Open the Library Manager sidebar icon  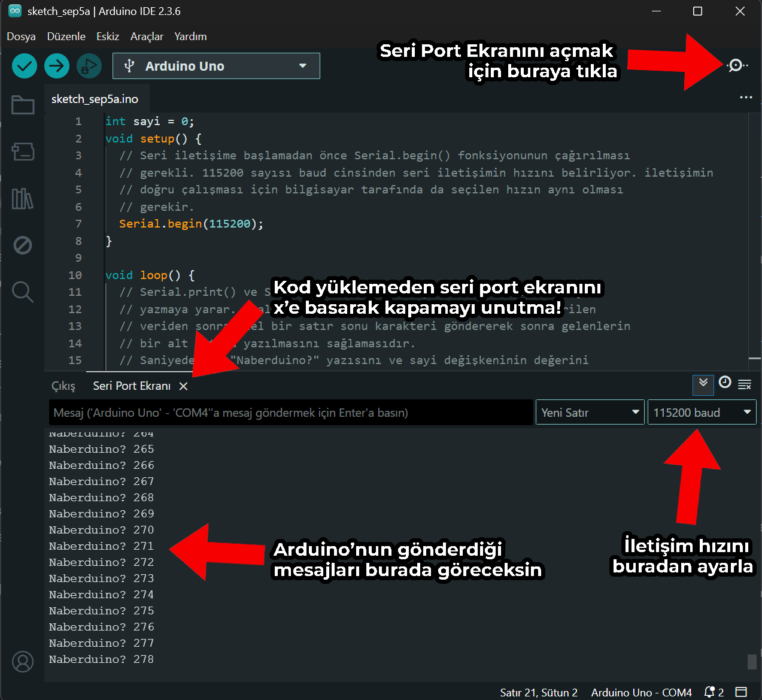tap(23, 199)
